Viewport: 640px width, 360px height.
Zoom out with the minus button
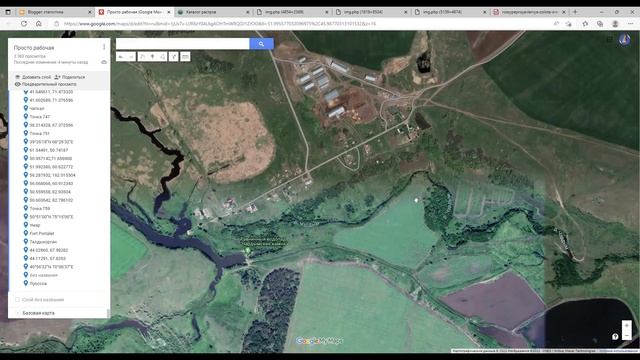point(627,335)
